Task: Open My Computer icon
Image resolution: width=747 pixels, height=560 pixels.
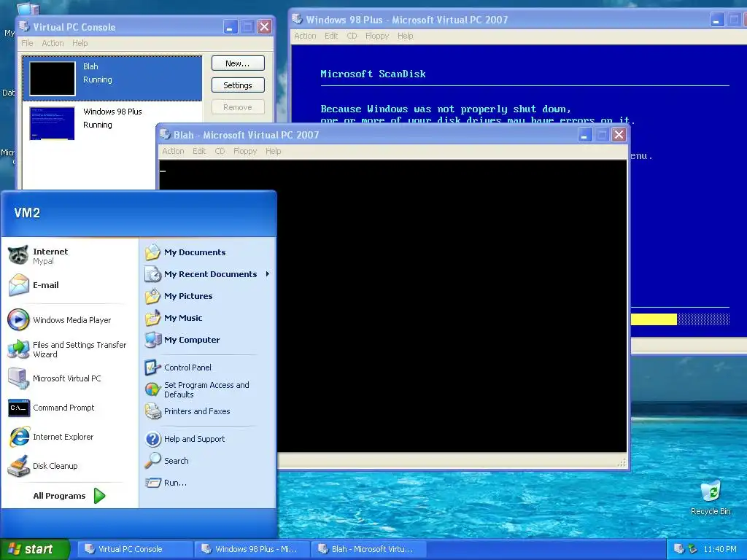Action: (153, 340)
